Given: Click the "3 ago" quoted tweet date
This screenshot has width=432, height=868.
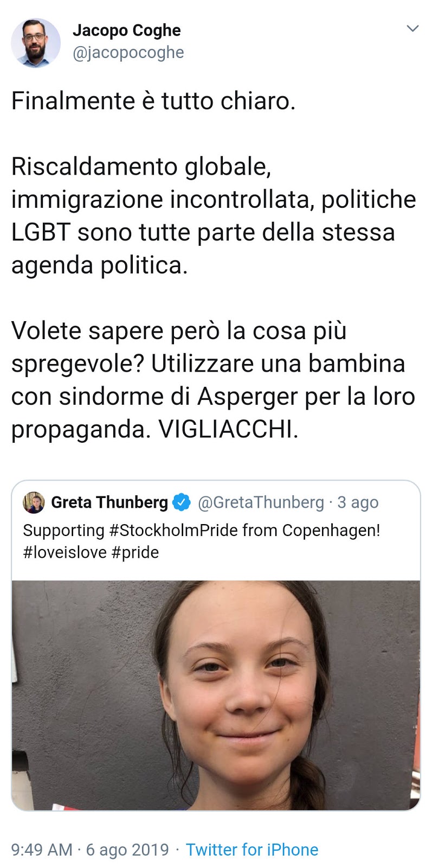Looking at the screenshot, I should [358, 502].
